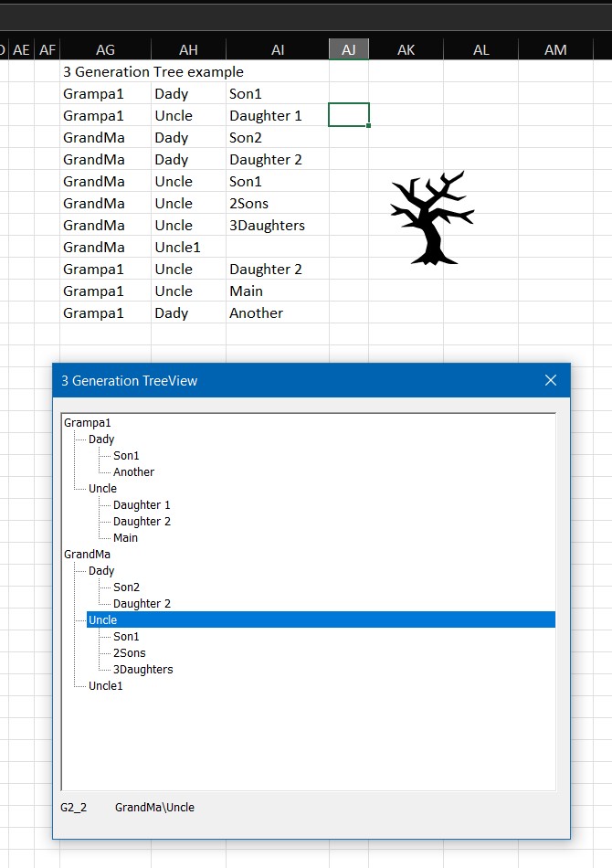Select the Son2 node in the tree view
612x868 pixels.
126,587
